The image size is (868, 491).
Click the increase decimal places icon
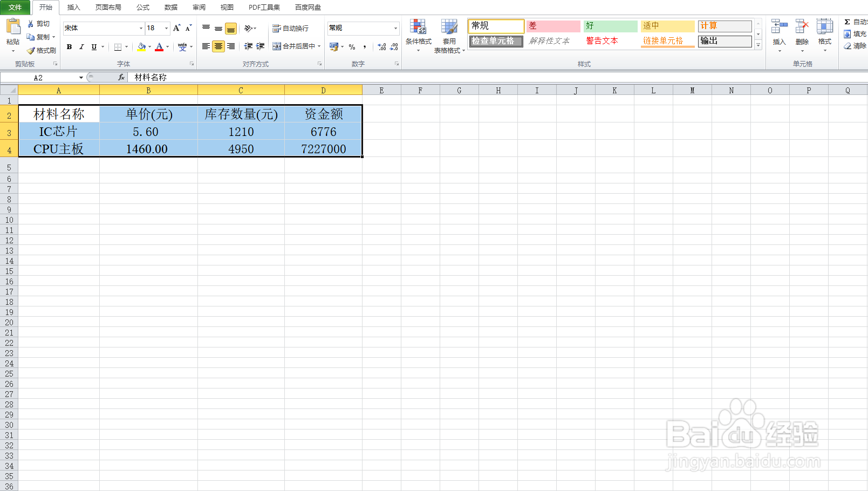click(x=382, y=47)
